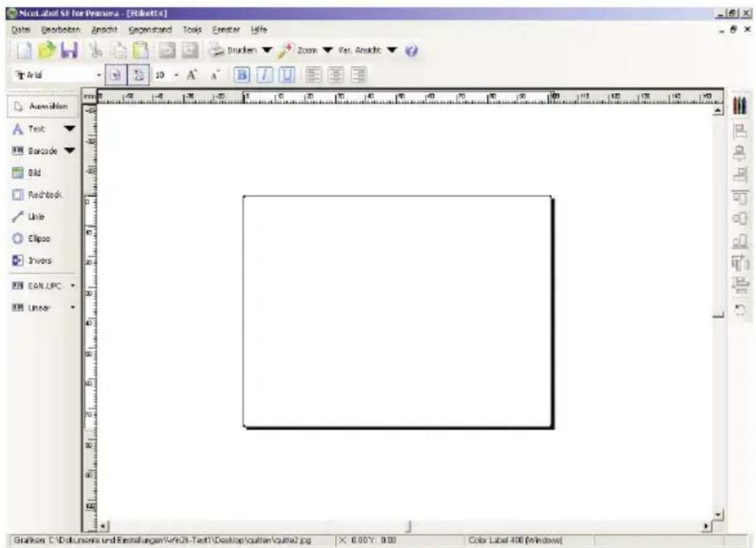This screenshot has width=756, height=548.
Task: Open help via question mark icon
Action: [411, 51]
